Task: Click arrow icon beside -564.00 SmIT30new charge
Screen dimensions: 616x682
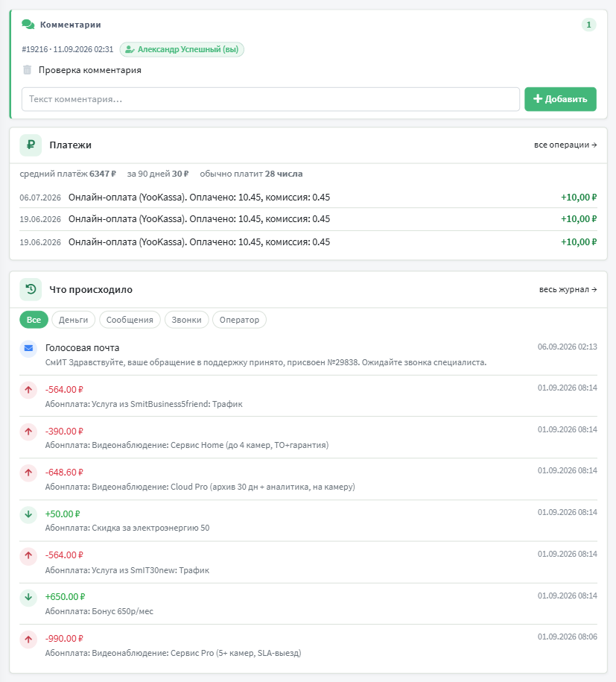Action: pyautogui.click(x=28, y=556)
